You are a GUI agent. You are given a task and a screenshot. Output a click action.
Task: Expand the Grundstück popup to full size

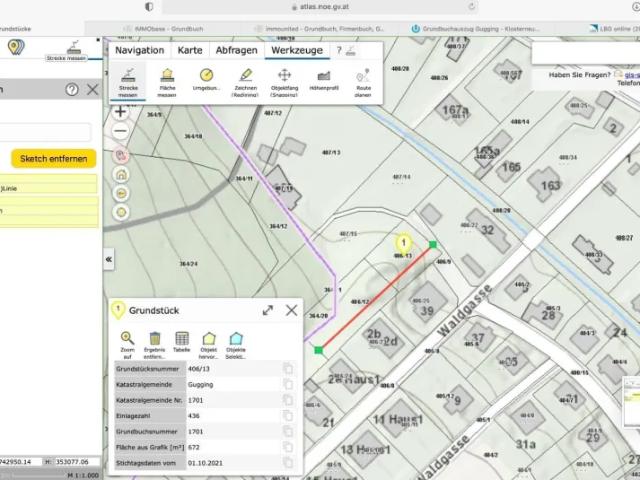pos(268,310)
